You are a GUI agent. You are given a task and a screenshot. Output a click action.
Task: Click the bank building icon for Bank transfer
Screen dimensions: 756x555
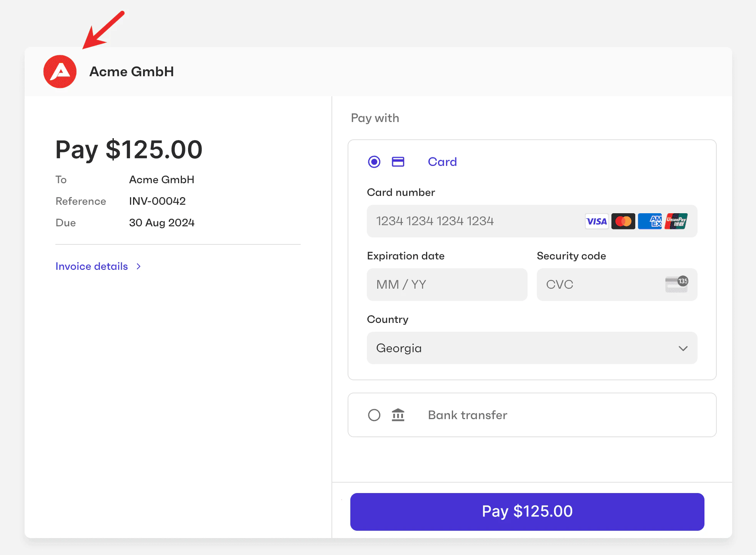[398, 415]
